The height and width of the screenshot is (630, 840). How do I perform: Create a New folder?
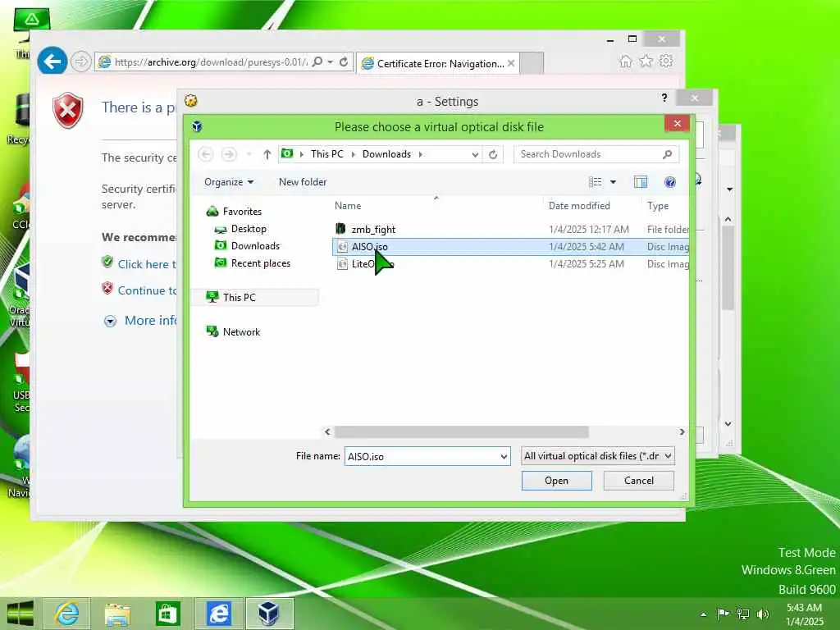(303, 182)
